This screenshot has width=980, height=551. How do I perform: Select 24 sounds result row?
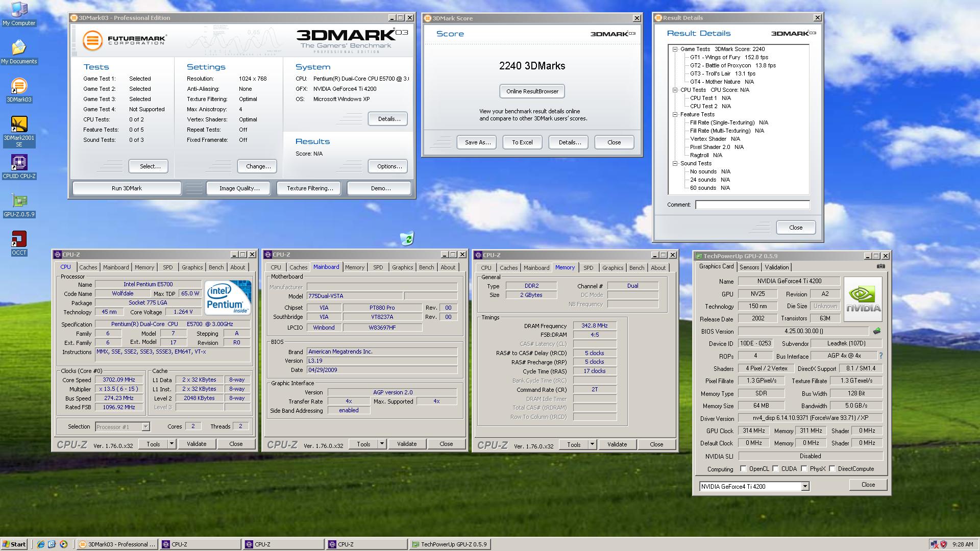[710, 180]
